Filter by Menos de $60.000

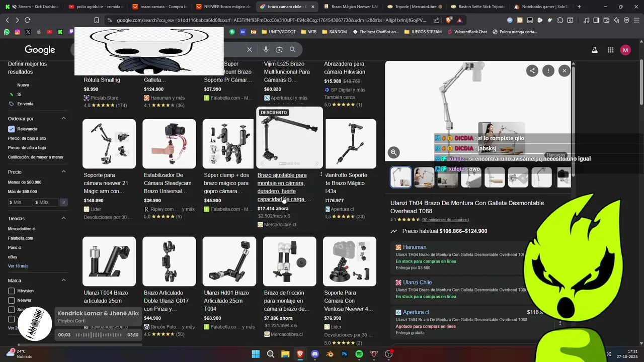click(25, 182)
